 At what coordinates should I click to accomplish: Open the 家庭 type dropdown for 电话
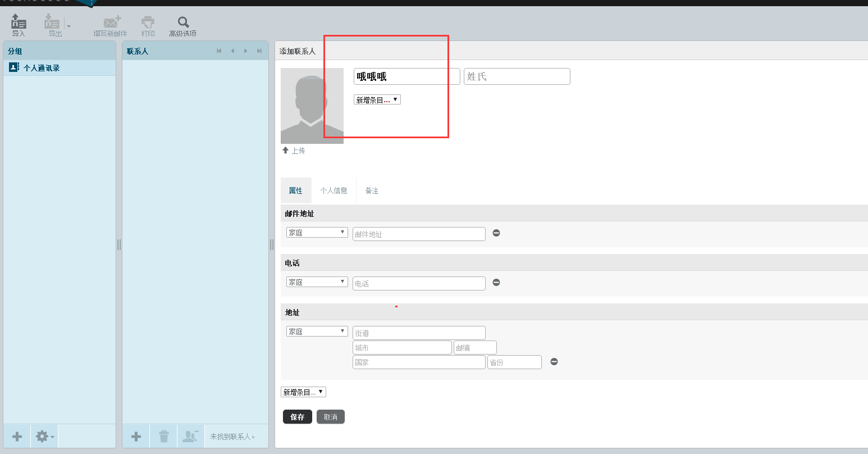tap(317, 282)
